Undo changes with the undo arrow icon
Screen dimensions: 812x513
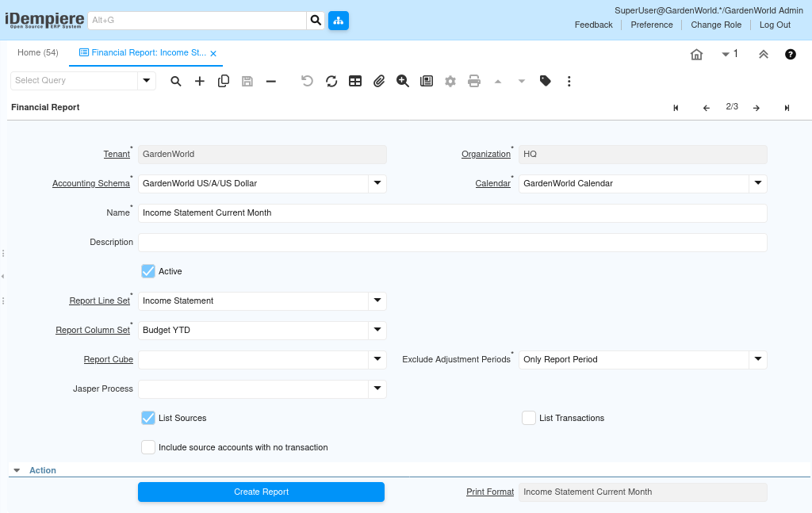click(x=307, y=81)
